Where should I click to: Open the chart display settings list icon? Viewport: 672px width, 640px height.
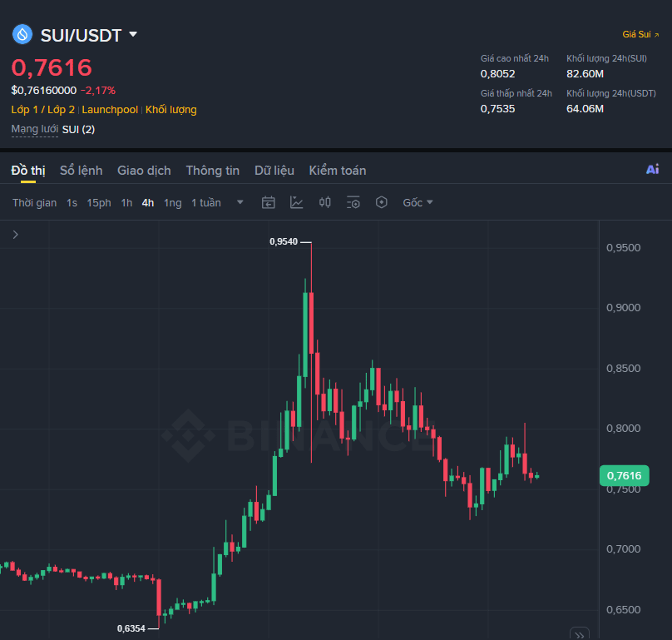(353, 202)
